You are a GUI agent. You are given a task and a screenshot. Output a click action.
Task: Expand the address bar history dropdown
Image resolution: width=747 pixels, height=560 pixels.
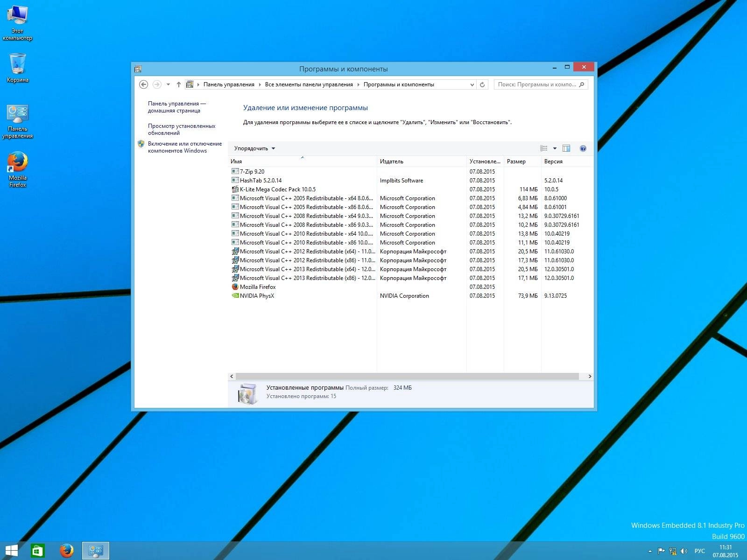coord(472,84)
